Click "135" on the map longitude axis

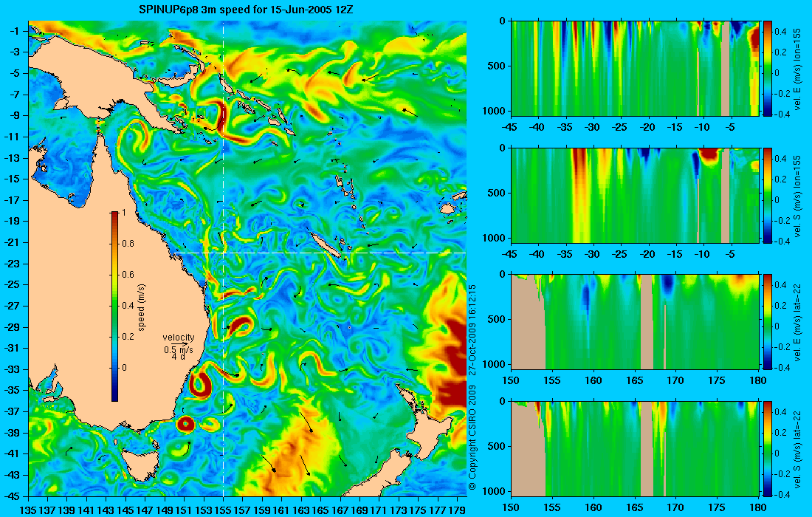[x=28, y=510]
